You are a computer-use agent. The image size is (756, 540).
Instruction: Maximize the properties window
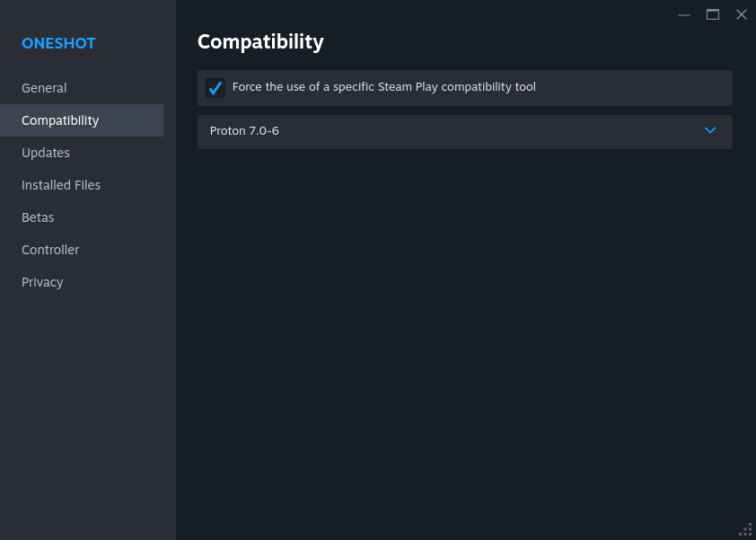pos(713,14)
